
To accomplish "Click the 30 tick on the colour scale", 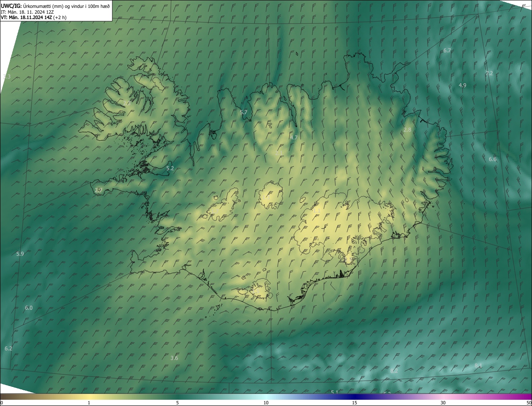I will tap(443, 403).
